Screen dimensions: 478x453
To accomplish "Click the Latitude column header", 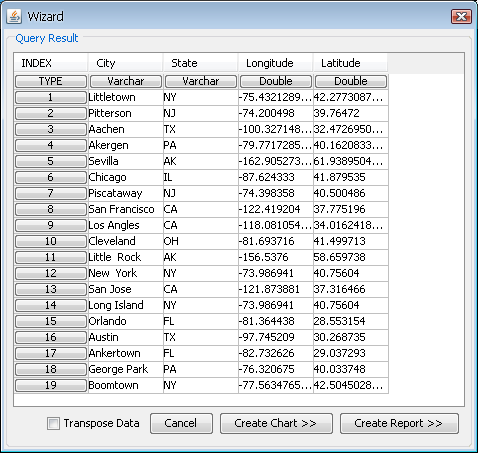I will [x=350, y=63].
